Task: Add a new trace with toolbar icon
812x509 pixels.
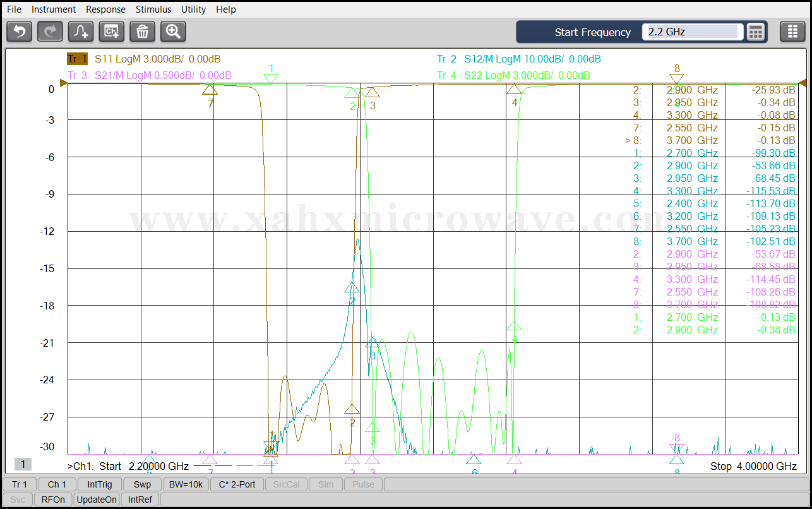Action: coord(81,31)
